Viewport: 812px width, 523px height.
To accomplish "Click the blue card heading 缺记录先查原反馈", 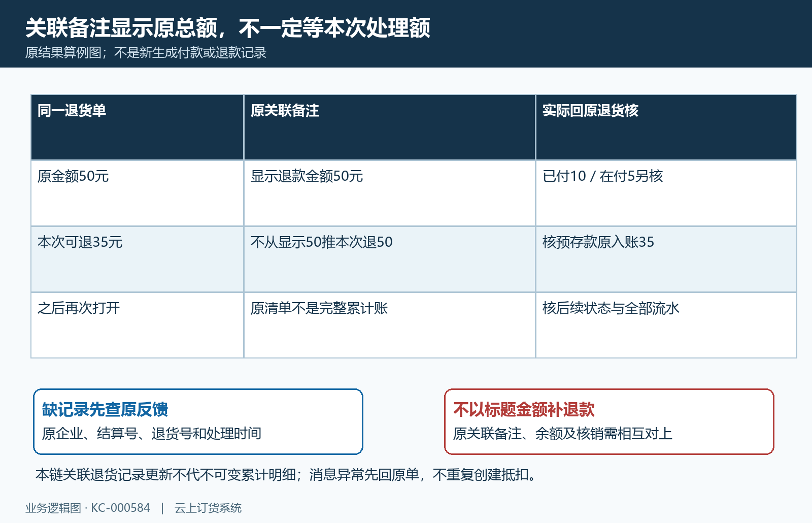I will click(105, 409).
